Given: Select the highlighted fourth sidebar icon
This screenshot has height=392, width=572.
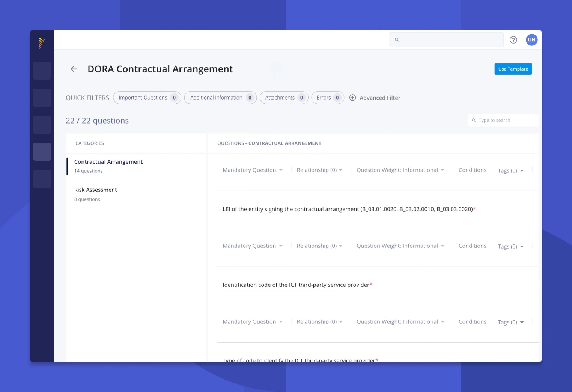Looking at the screenshot, I should click(42, 151).
